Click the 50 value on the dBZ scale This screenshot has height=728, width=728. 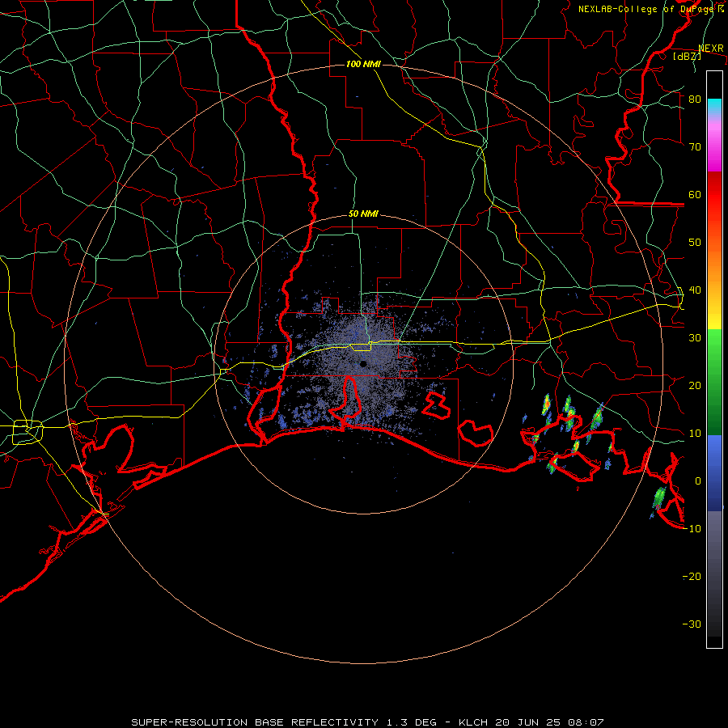click(x=695, y=243)
